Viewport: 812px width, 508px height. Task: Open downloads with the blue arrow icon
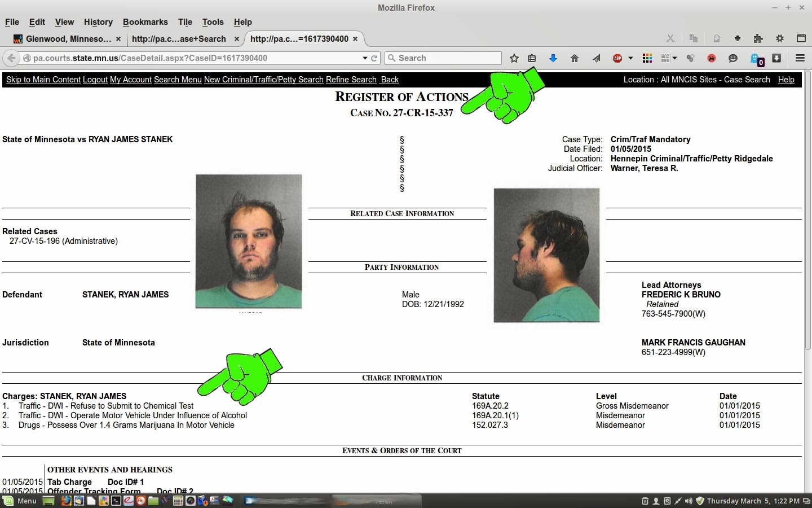553,58
